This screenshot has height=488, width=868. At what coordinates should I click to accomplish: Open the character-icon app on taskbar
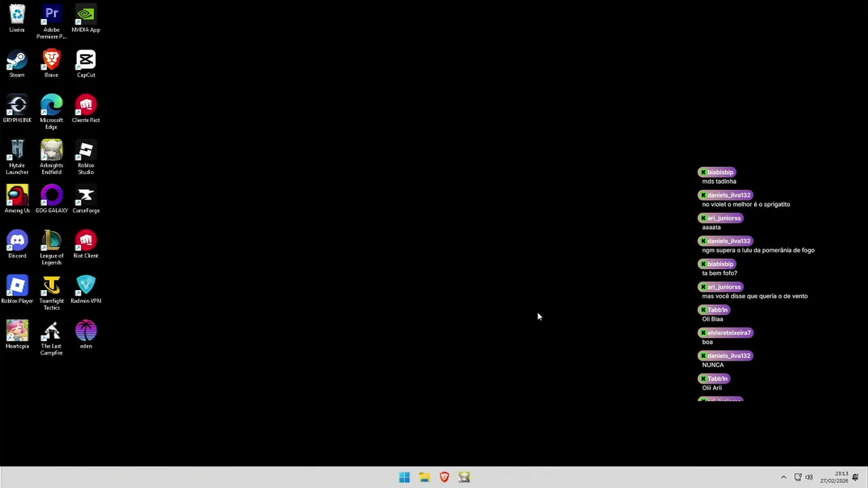pyautogui.click(x=465, y=477)
